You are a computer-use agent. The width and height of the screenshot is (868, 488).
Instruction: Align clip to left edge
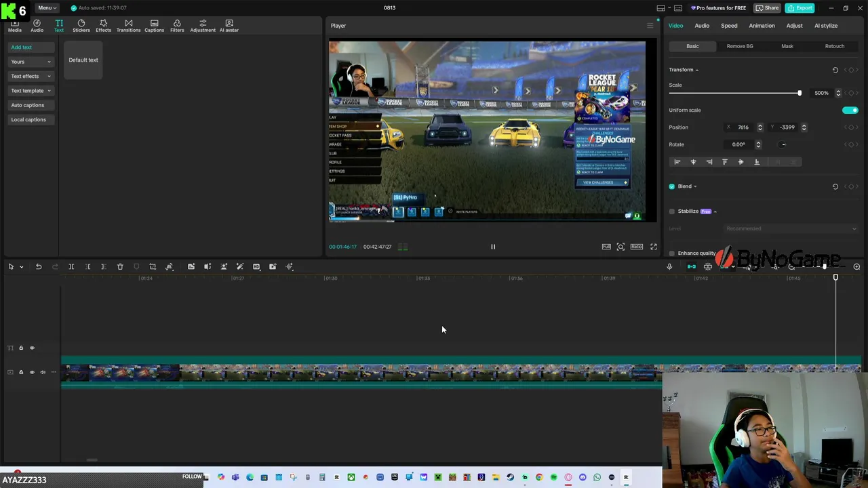pyautogui.click(x=677, y=162)
